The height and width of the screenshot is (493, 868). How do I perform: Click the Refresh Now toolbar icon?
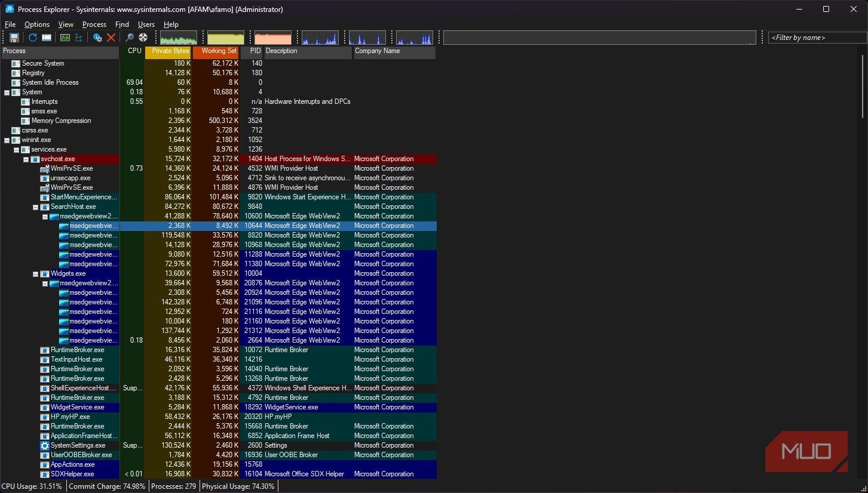[x=33, y=38]
